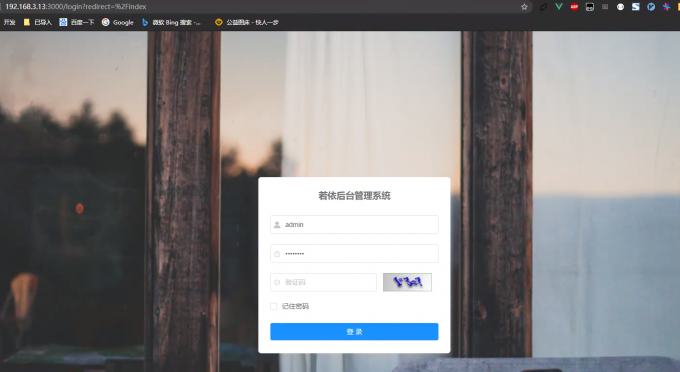Focus the admin username field
680x372 pixels.
coord(354,225)
